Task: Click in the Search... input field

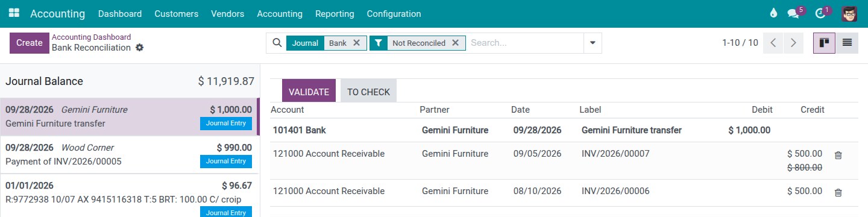Action: click(x=525, y=43)
